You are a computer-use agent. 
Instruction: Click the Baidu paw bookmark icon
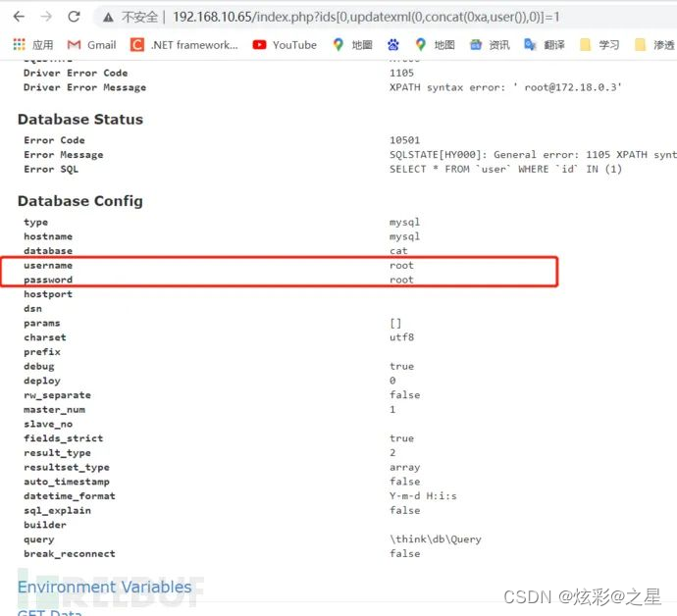pyautogui.click(x=392, y=44)
